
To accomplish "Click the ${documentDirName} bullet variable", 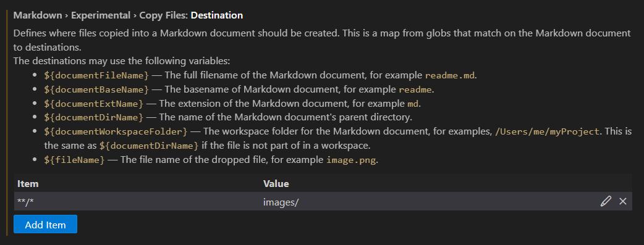I will (94, 117).
